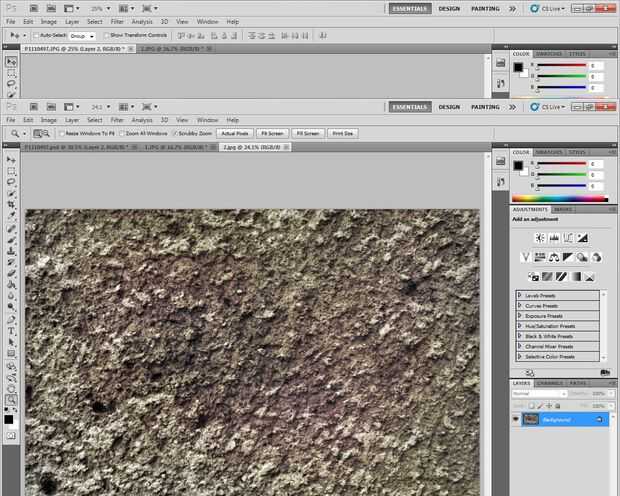620x496 pixels.
Task: Click the Actual Pixels button
Action: pos(234,132)
